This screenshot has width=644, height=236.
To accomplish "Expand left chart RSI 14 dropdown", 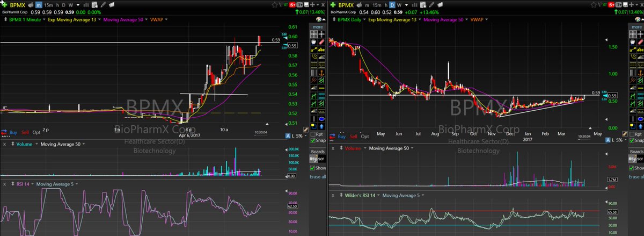I will pos(32,183).
